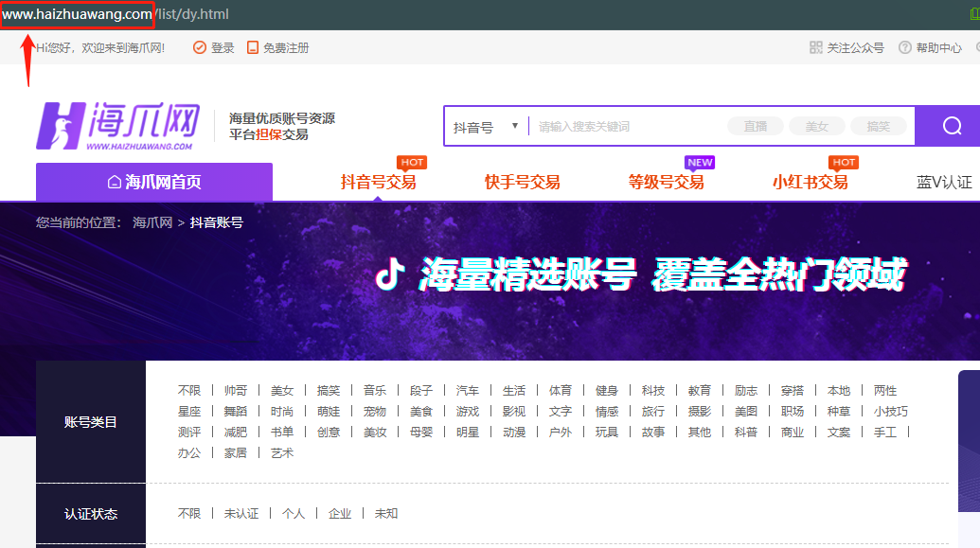Click the magnifier search icon
Screen dimensions: 980x548
pyautogui.click(x=952, y=125)
